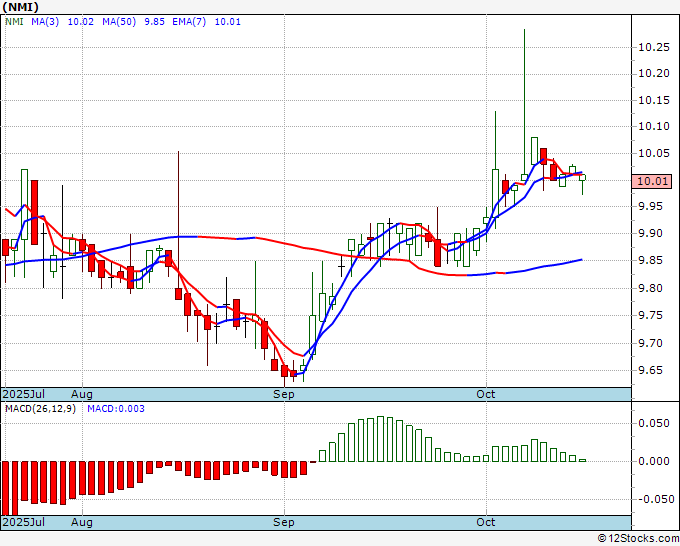Click the EMA(7) legend label

[189, 22]
